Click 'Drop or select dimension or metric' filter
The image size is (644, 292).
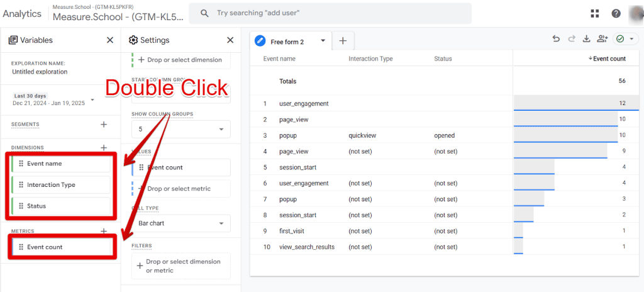(181, 266)
